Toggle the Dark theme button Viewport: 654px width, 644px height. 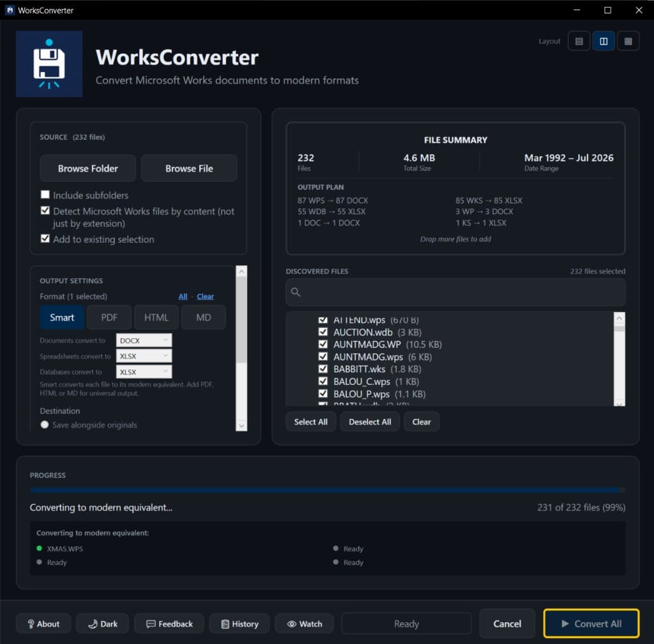pos(103,624)
